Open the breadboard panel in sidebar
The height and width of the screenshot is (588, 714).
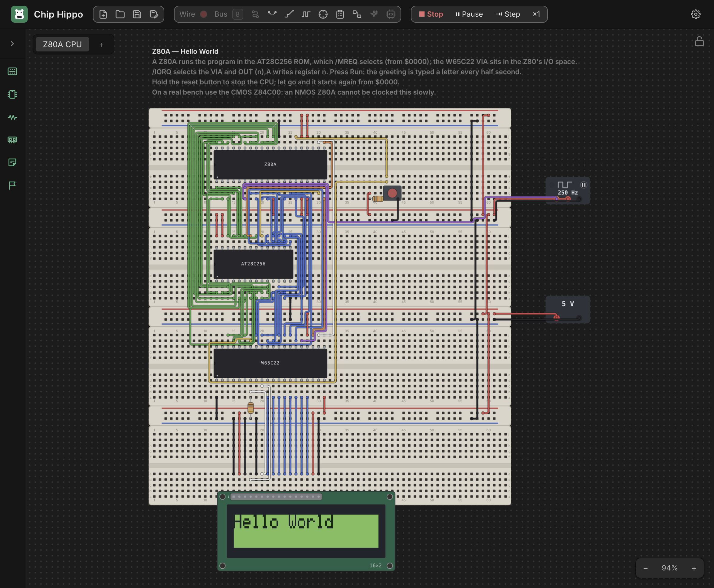click(12, 71)
